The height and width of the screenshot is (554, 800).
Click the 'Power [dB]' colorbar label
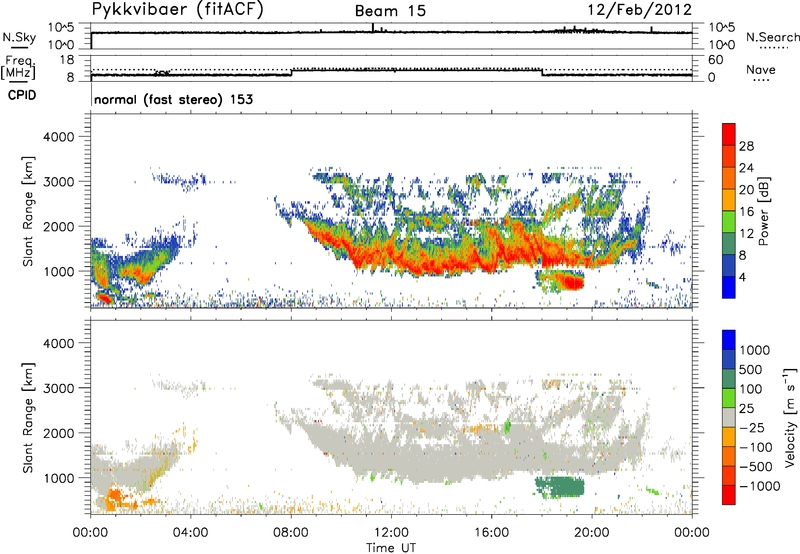pyautogui.click(x=763, y=211)
